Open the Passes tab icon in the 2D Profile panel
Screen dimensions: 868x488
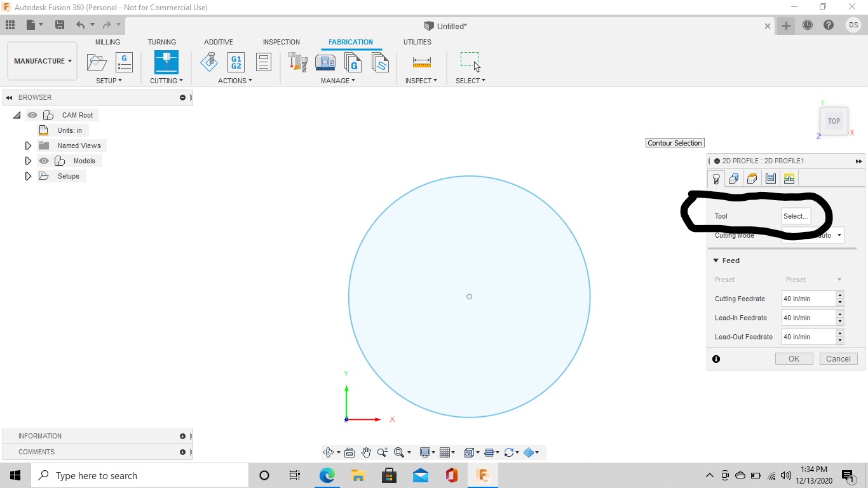771,179
